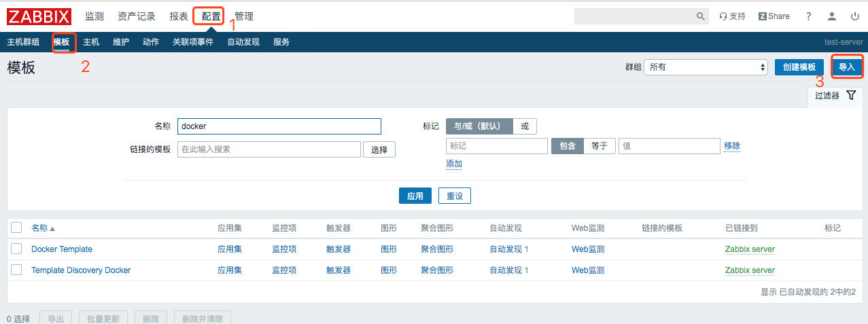Open 聚合图形 for Docker Template
The height and width of the screenshot is (324, 868).
(x=437, y=249)
